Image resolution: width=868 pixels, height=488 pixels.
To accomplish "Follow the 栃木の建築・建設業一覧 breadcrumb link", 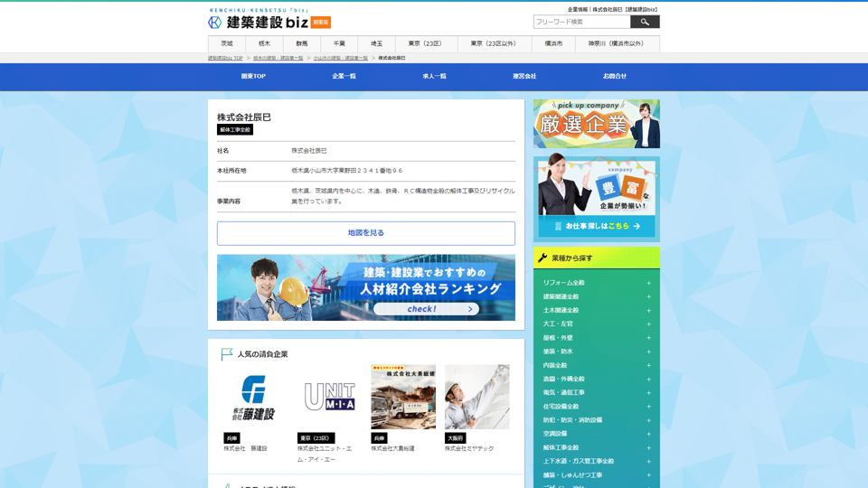I will 278,58.
